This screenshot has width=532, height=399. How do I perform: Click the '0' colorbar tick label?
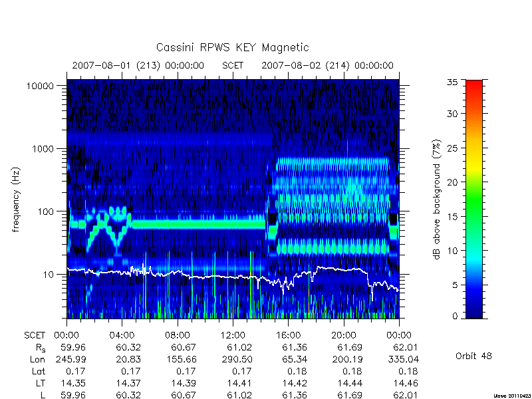[455, 317]
